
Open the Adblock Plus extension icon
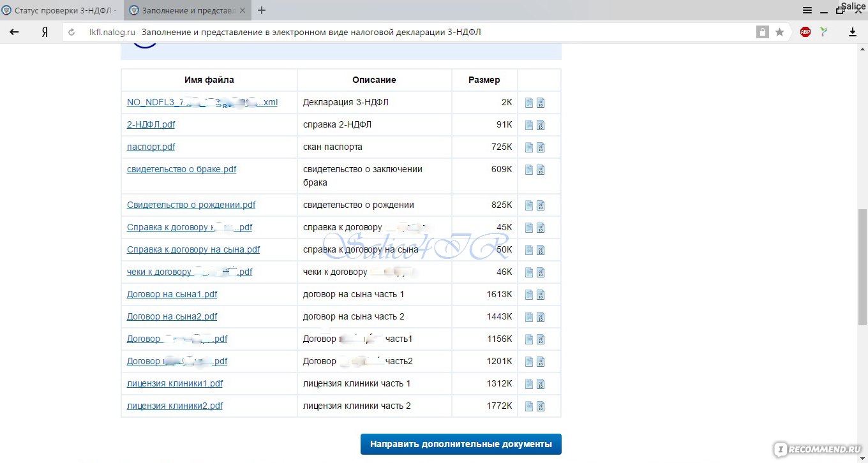pos(805,32)
